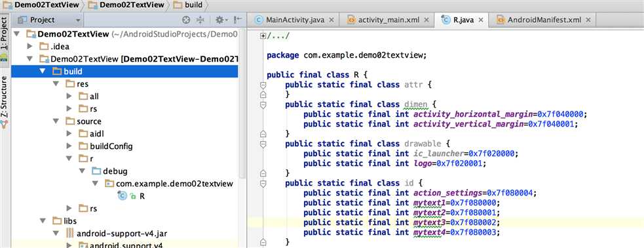644x248 pixels.
Task: Collapse the res folder arrow
Action: pos(56,84)
